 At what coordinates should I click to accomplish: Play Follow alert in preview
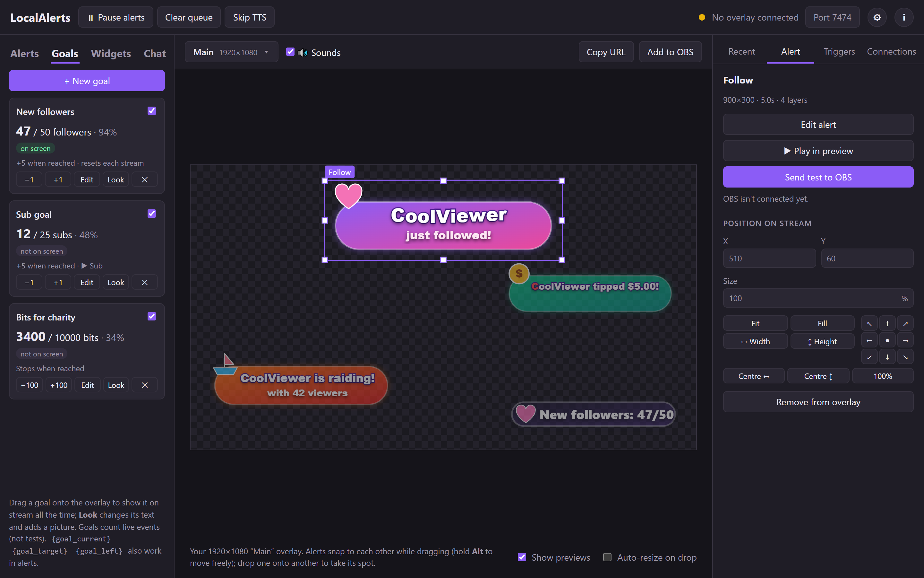[818, 151]
